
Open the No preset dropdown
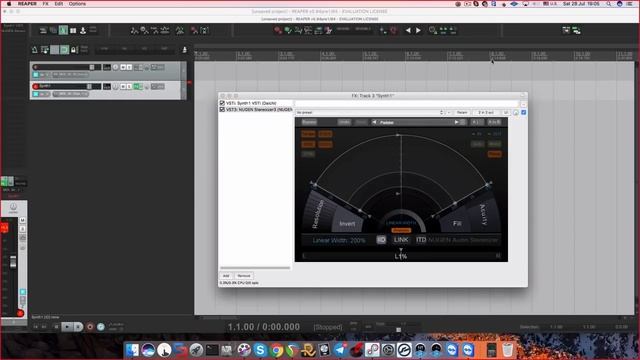[369, 112]
